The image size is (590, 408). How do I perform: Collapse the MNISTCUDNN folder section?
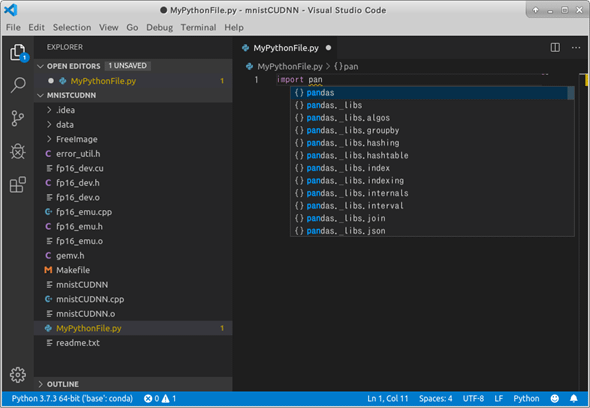41,96
